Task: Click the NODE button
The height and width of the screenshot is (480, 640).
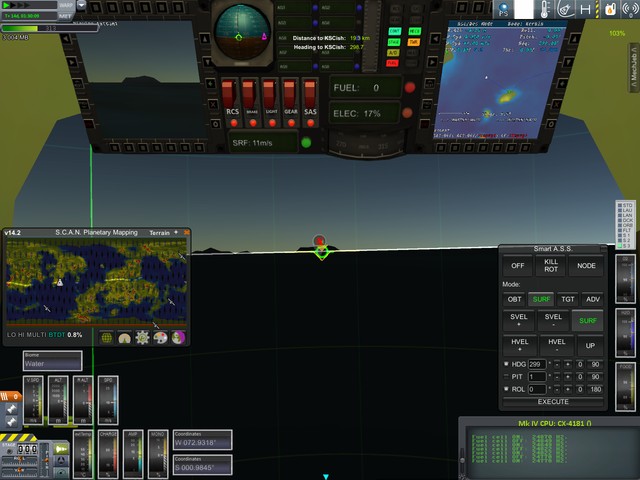Action: pos(586,265)
